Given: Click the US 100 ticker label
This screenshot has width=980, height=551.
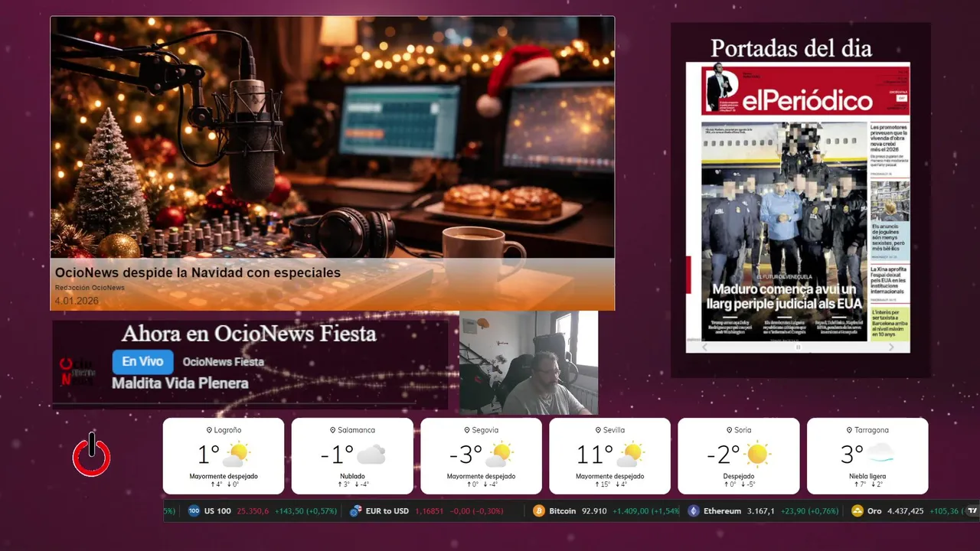Looking at the screenshot, I should point(217,511).
